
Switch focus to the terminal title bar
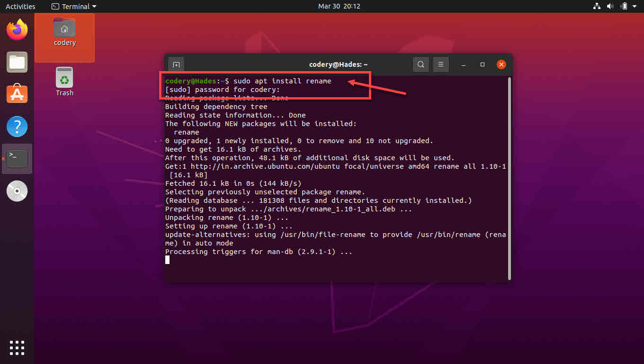point(339,64)
